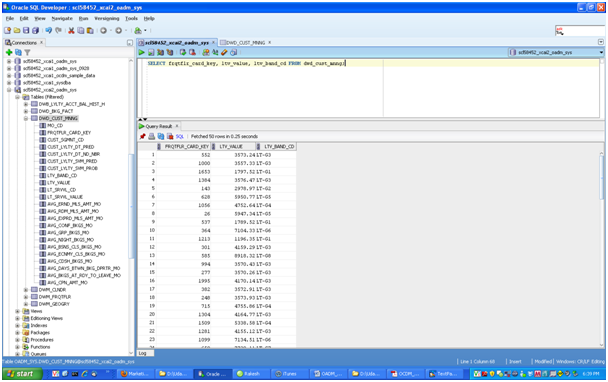Viewport: 608px width, 382px height.
Task: Click Run Script icon next to run
Action: pos(151,52)
